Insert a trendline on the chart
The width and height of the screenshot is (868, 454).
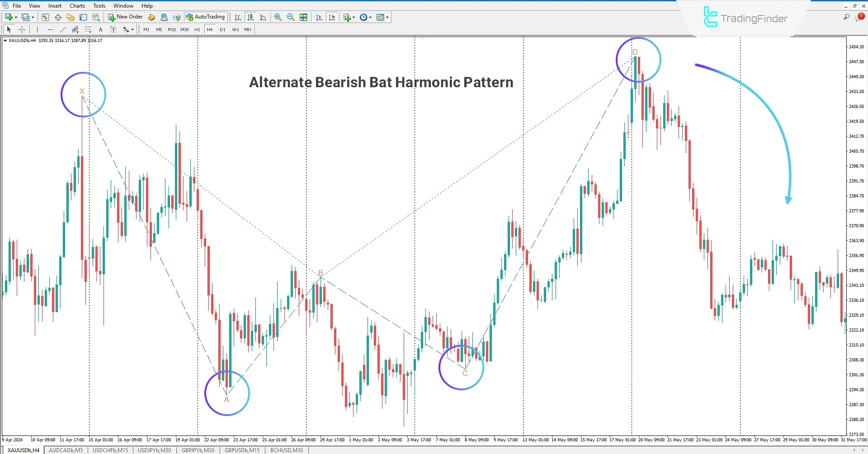coord(63,29)
